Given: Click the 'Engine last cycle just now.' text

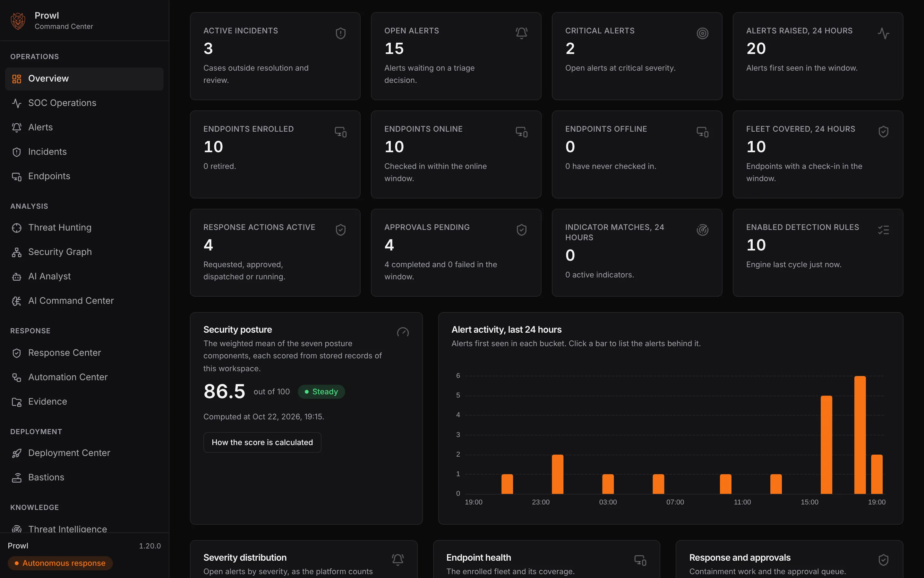Looking at the screenshot, I should (793, 265).
